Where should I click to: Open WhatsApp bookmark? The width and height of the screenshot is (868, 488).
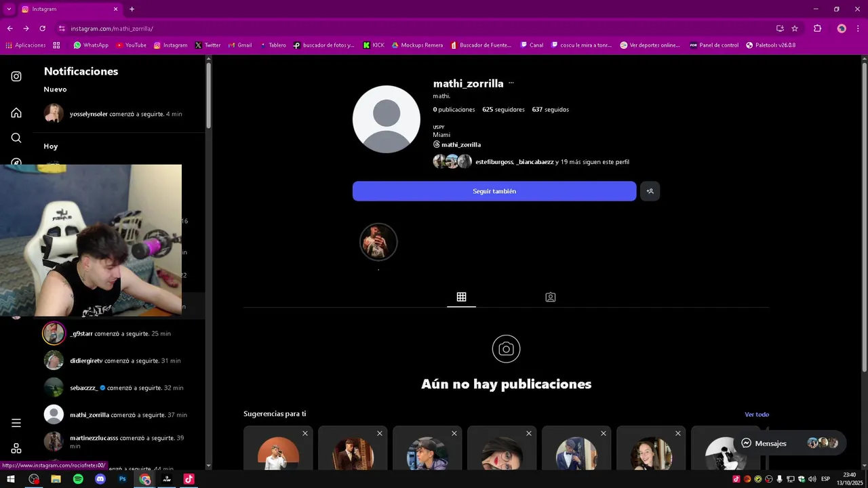coord(91,45)
